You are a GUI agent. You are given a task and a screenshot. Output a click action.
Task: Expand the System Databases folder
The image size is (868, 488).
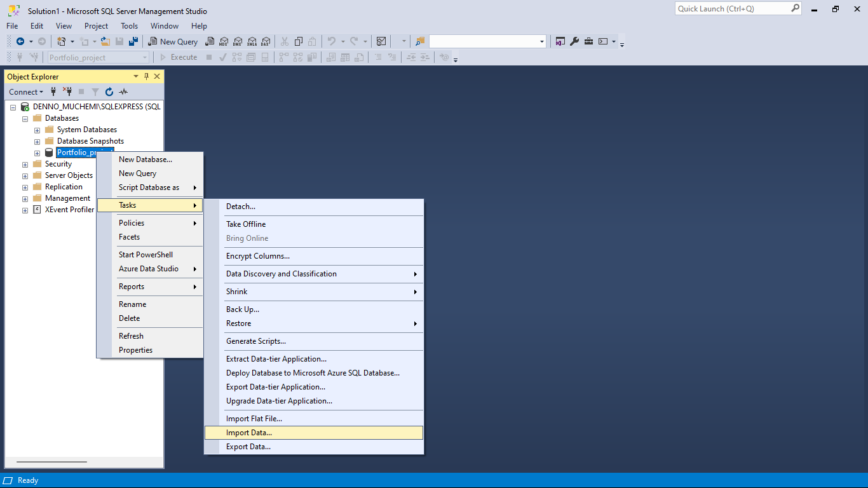tap(37, 130)
